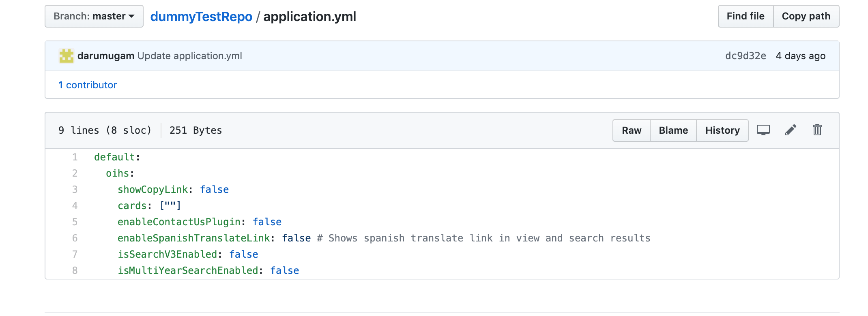The image size is (868, 316).
Task: Select line number 1
Action: point(75,157)
